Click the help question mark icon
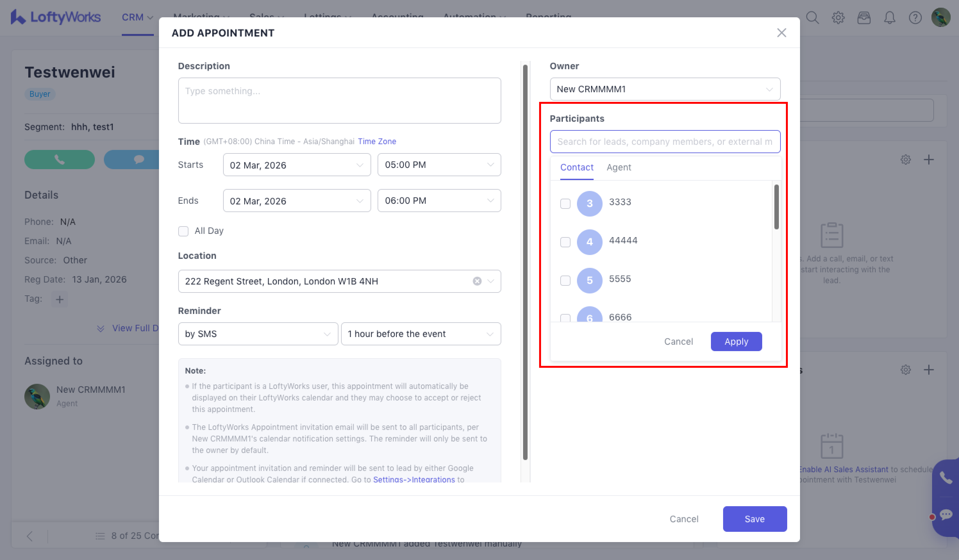Viewport: 959px width, 560px height. click(x=915, y=18)
